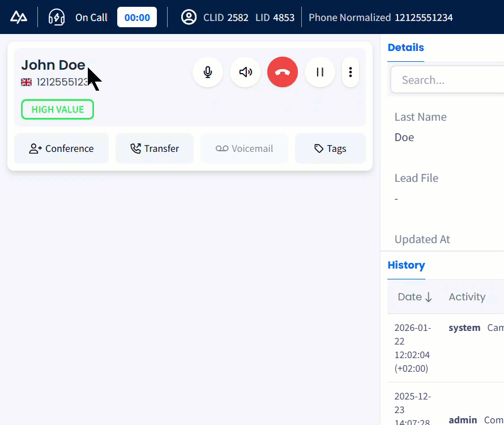Expand the Tags selector

[x=330, y=148]
